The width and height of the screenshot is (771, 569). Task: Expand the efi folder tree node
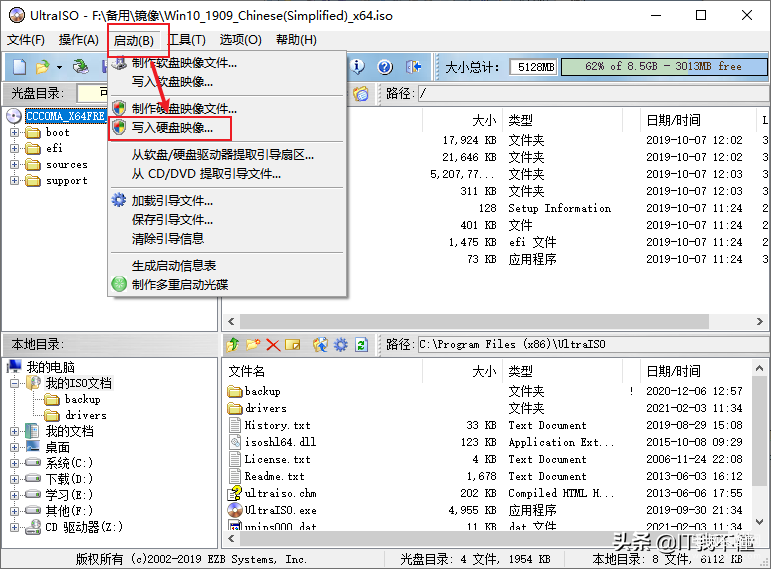pos(14,149)
